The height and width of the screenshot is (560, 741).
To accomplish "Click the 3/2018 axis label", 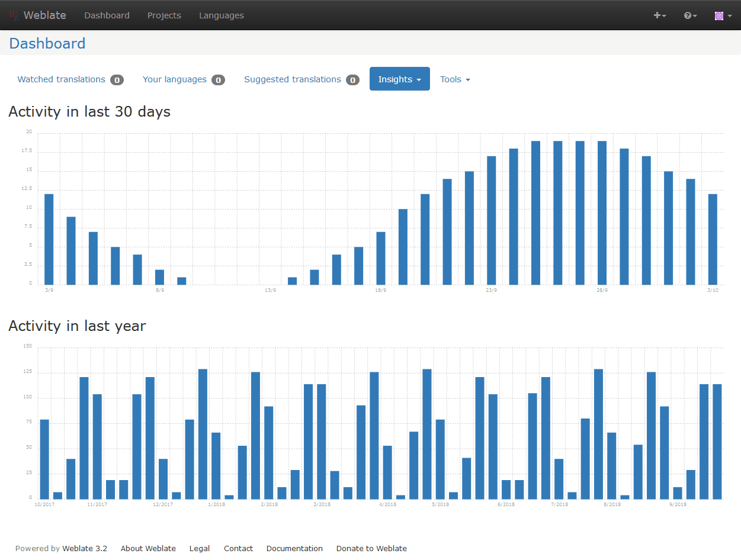I will coord(322,504).
